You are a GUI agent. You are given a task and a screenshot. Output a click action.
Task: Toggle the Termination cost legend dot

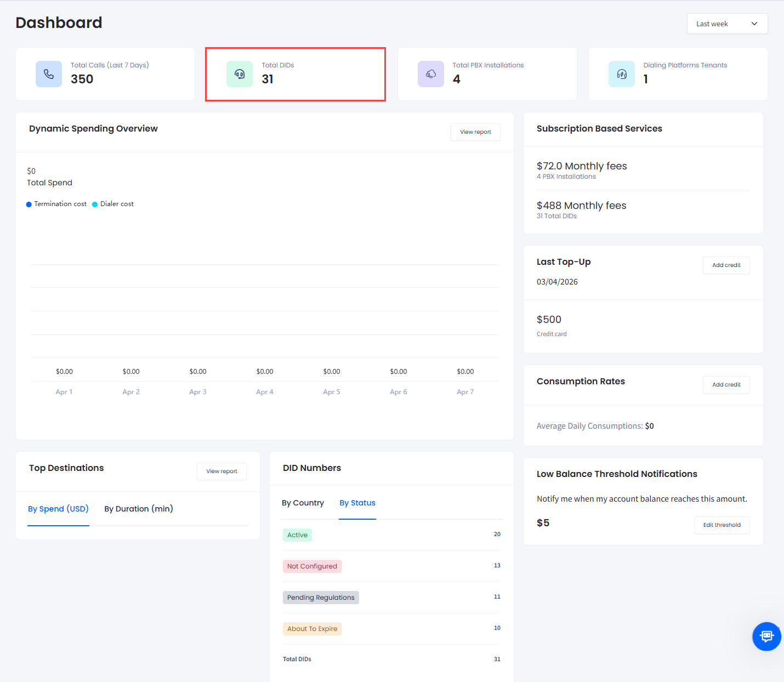pos(29,204)
